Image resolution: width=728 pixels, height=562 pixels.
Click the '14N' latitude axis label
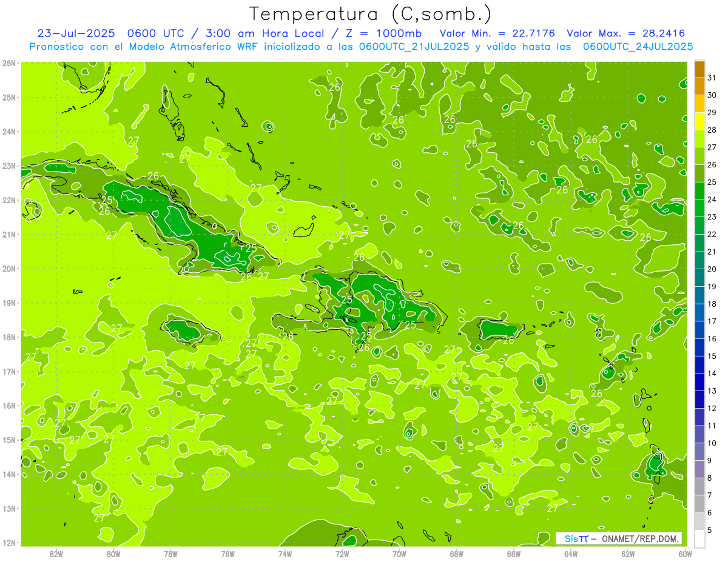[9, 474]
